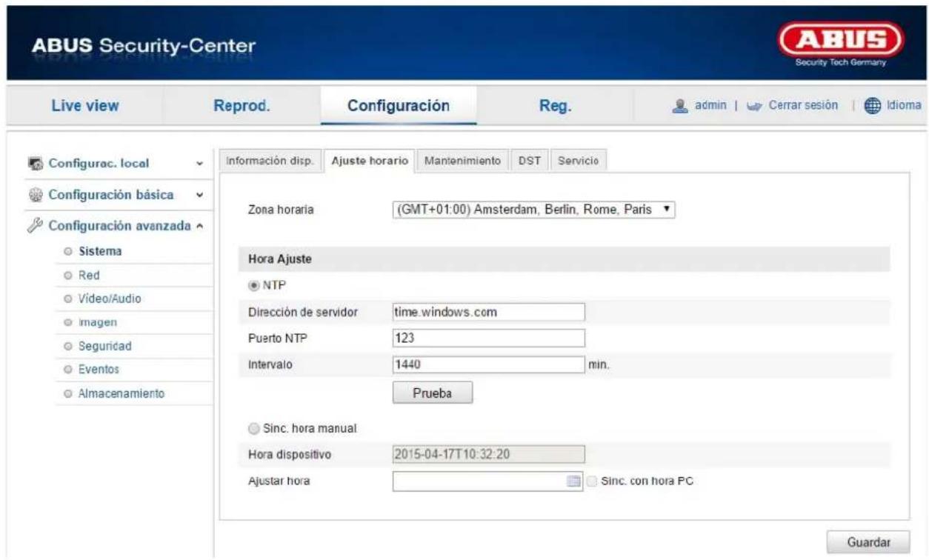
Task: Click the Hora dispositivo field
Action: (488, 454)
